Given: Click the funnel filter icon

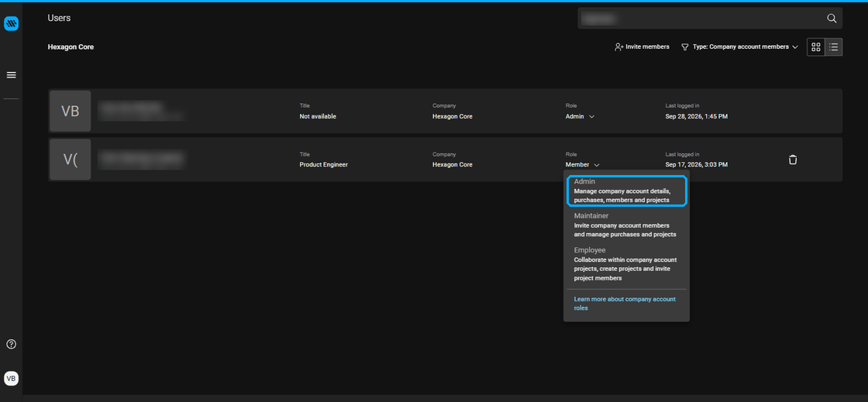Looking at the screenshot, I should tap(685, 47).
